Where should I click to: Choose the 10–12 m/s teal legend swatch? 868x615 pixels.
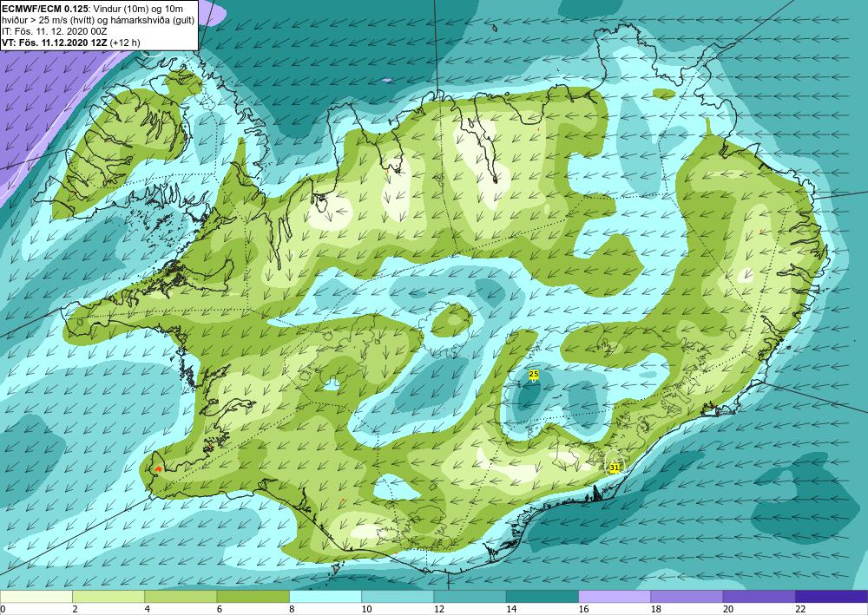(398, 596)
